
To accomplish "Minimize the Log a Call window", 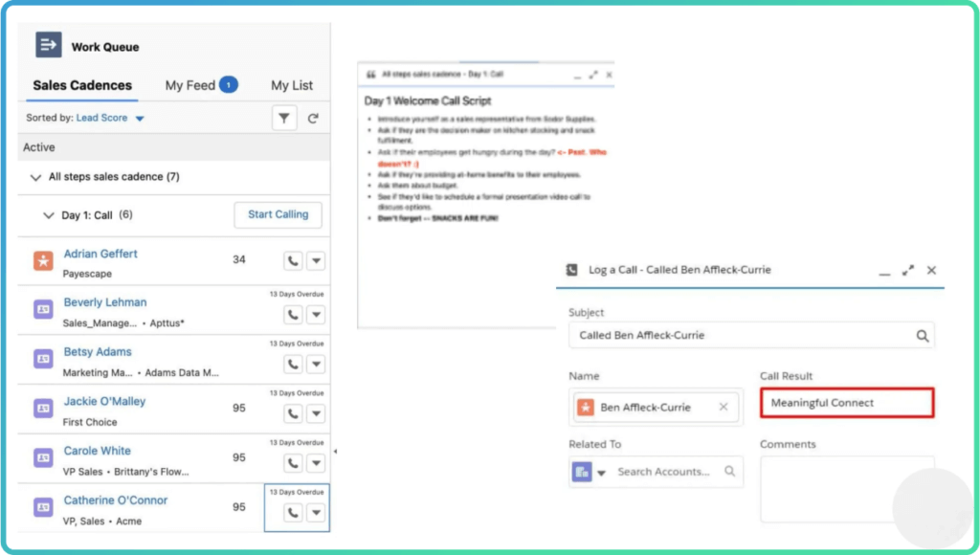I will [884, 273].
